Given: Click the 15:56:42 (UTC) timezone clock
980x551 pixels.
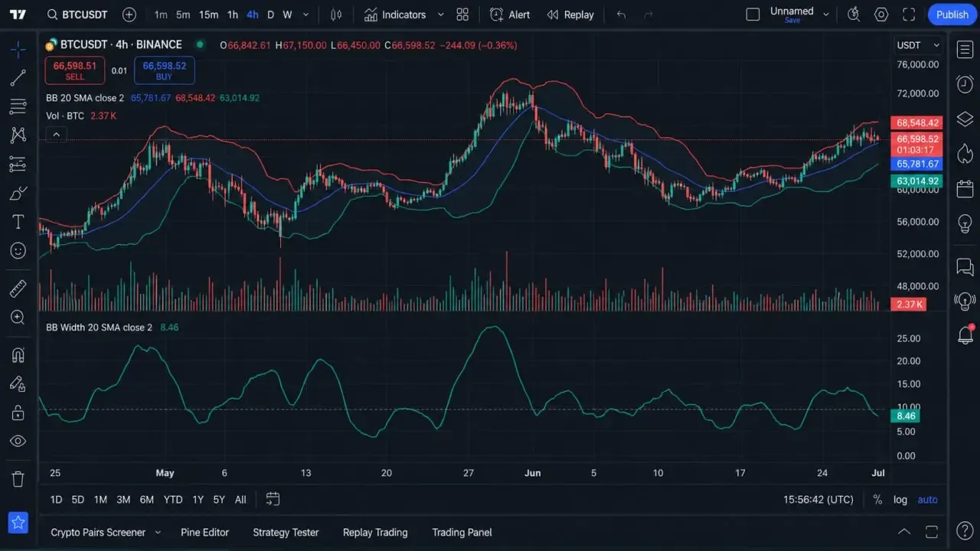Looking at the screenshot, I should (x=818, y=500).
